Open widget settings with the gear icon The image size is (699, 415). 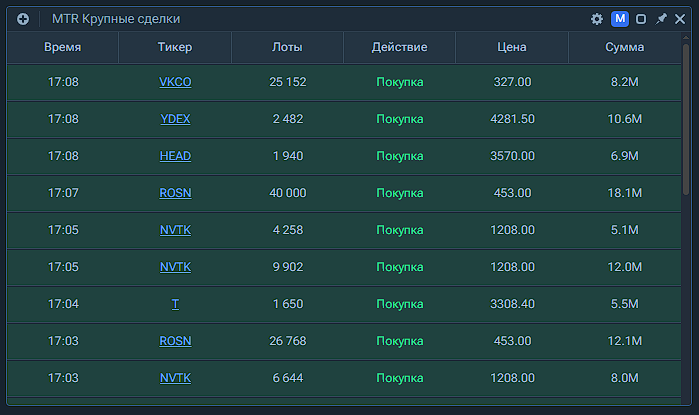click(x=597, y=19)
